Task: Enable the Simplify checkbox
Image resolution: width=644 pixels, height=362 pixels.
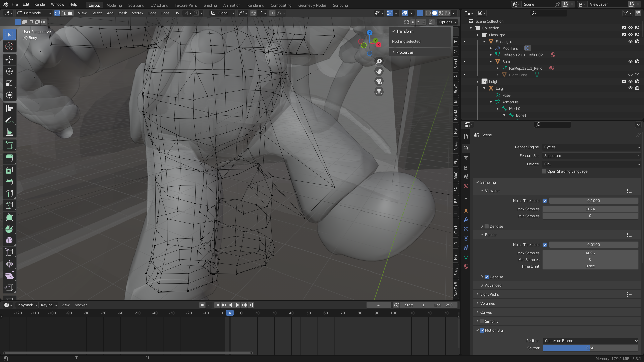Action: click(482, 321)
